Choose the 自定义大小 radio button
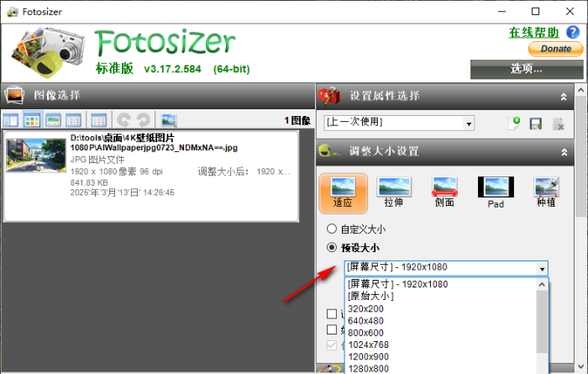 pyautogui.click(x=332, y=229)
